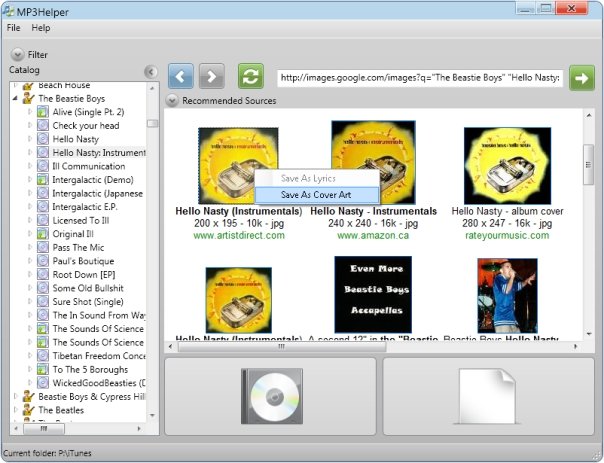This screenshot has height=463, width=604.
Task: Click the MP3Helper app icon in title bar
Action: pyautogui.click(x=8, y=11)
